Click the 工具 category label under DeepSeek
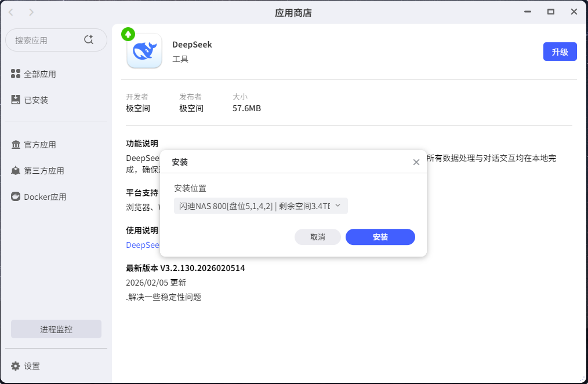The width and height of the screenshot is (588, 384). click(x=180, y=59)
